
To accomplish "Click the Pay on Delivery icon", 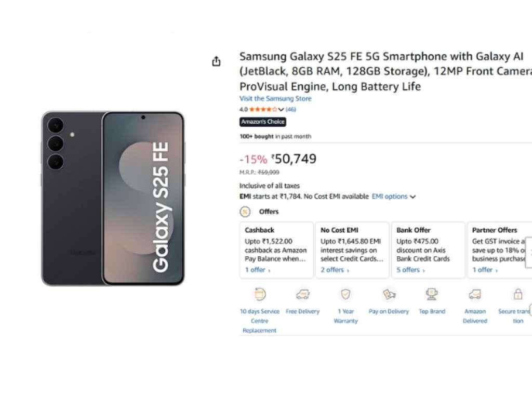I will point(389,294).
